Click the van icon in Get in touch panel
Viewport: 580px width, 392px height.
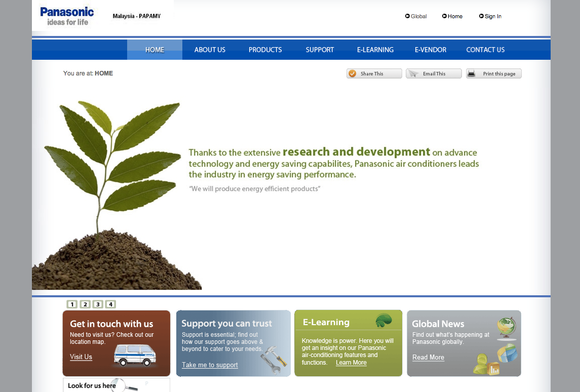[134, 355]
